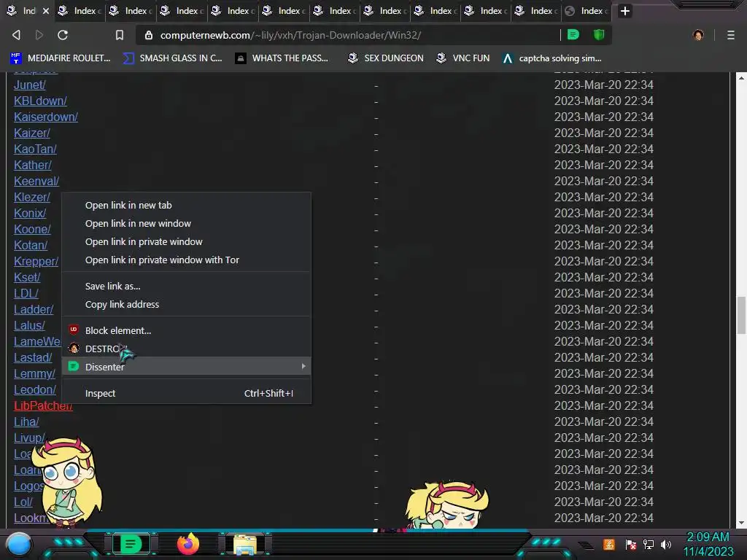The image size is (747, 560).
Task: Open the Konix/ directory link
Action: click(30, 214)
